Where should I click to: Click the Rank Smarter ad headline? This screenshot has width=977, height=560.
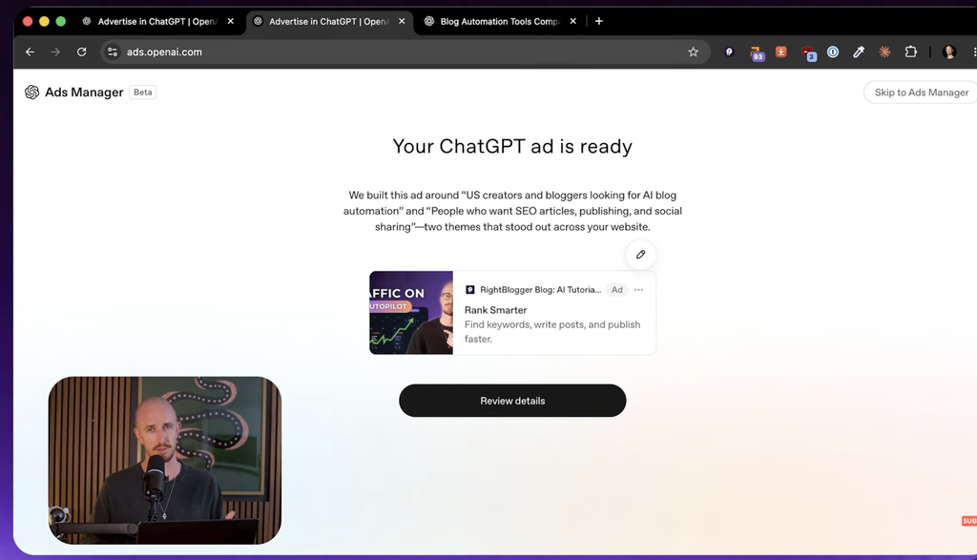pyautogui.click(x=495, y=310)
